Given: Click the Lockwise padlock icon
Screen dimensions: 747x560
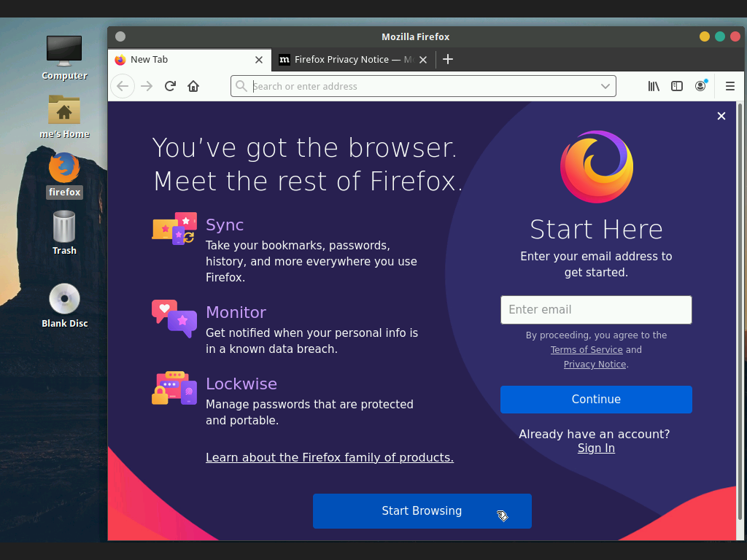Looking at the screenshot, I should pos(174,389).
